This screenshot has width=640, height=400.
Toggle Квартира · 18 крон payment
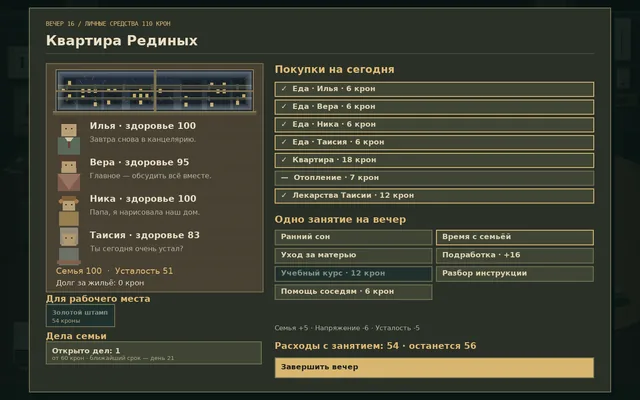(434, 160)
